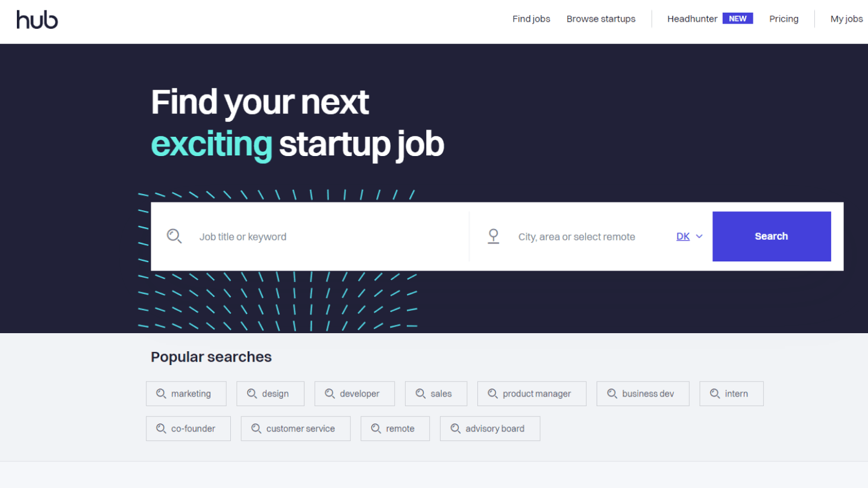Open the Find jobs menu
The width and height of the screenshot is (868, 488).
[x=531, y=19]
